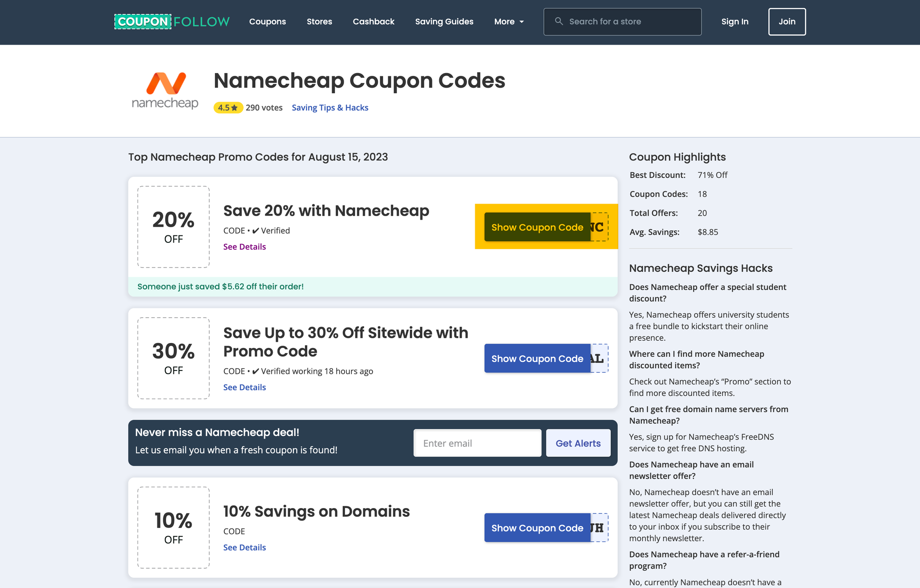Click the search magnifier icon

559,21
